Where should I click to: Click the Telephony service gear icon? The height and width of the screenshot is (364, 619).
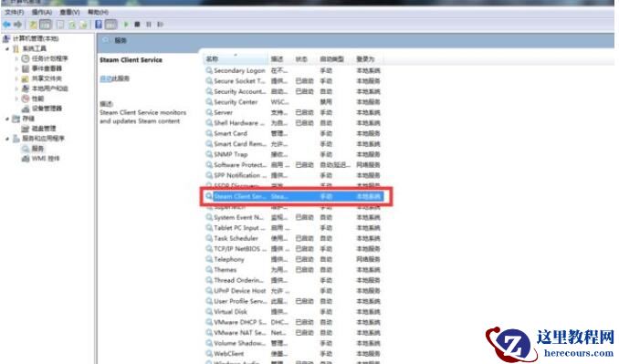[209, 259]
